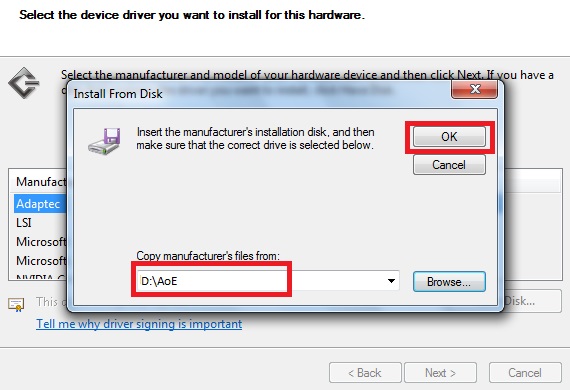The image size is (570, 390).
Task: Click the Install From Disk title bar
Action: point(260,93)
